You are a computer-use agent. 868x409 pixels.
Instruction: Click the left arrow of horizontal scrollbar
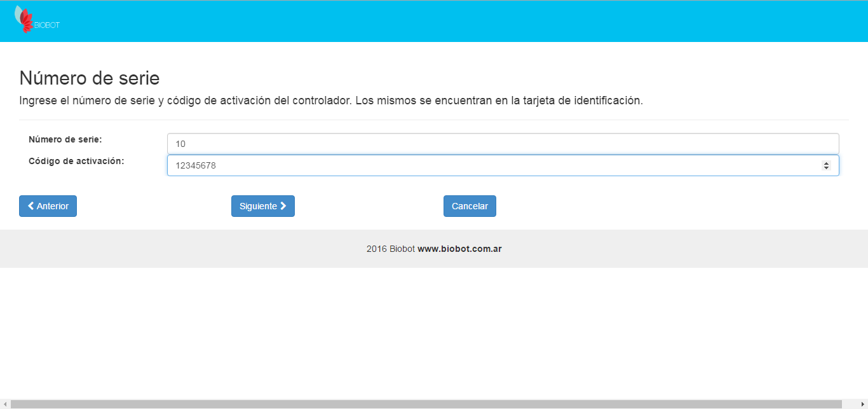coord(4,405)
